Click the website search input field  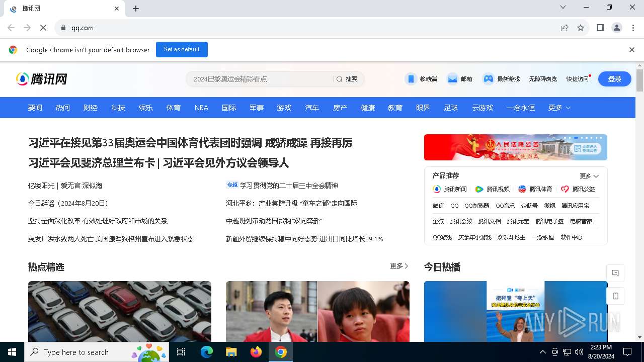(x=260, y=79)
